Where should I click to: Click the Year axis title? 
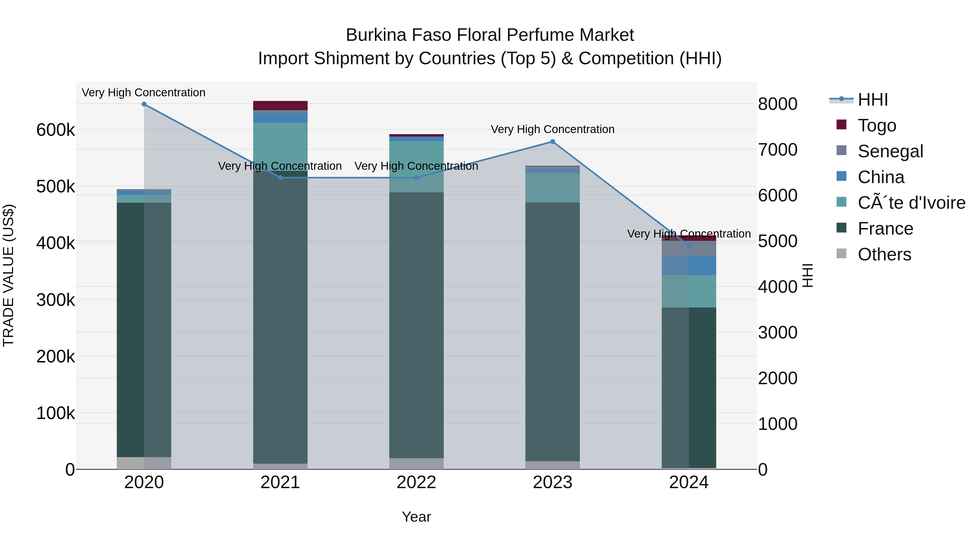(x=416, y=517)
